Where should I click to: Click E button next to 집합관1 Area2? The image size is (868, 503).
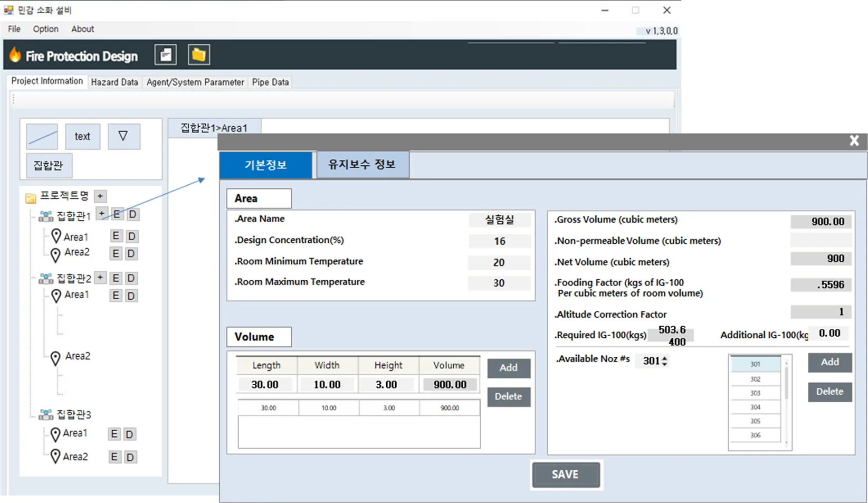click(x=116, y=254)
